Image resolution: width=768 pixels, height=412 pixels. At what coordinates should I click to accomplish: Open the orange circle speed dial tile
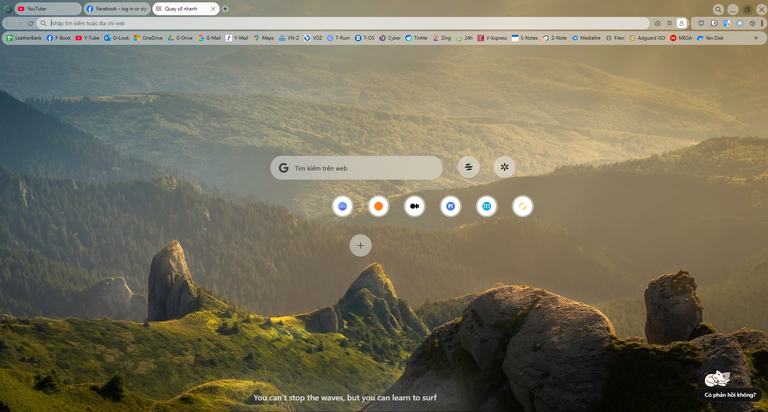click(x=379, y=206)
